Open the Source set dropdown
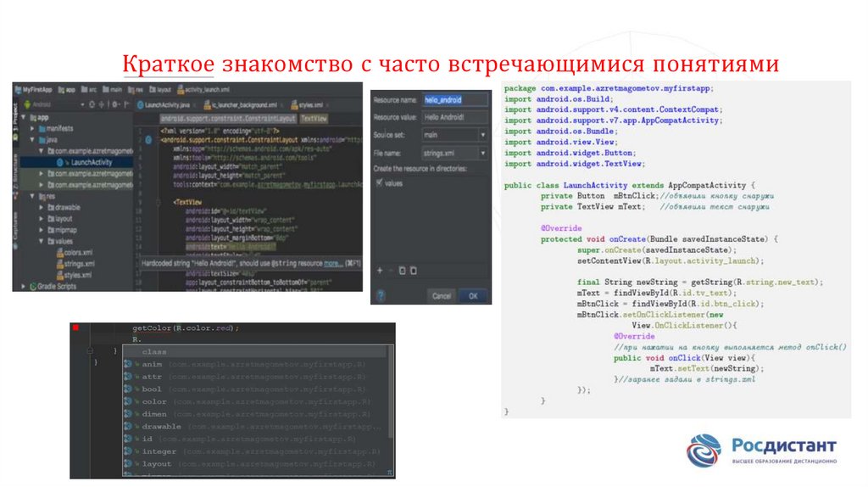The width and height of the screenshot is (868, 487). 482,135
